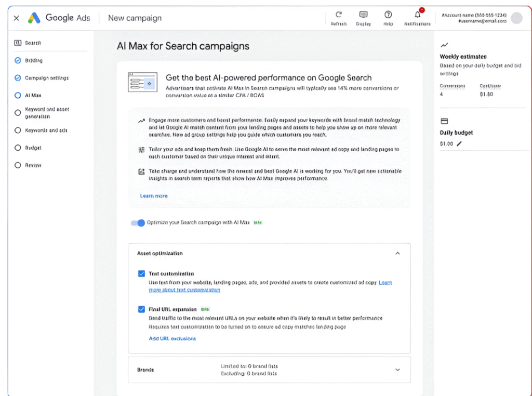Click the Daily budget amount value

pos(446,143)
